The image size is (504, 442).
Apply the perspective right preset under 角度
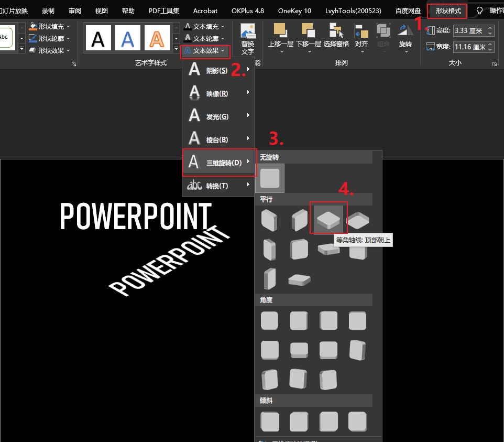coord(328,321)
